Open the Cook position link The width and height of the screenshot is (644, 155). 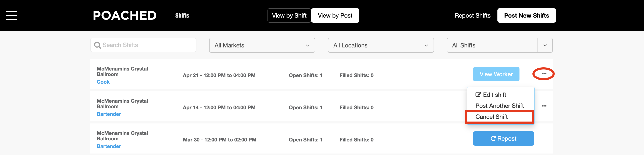[x=103, y=82]
